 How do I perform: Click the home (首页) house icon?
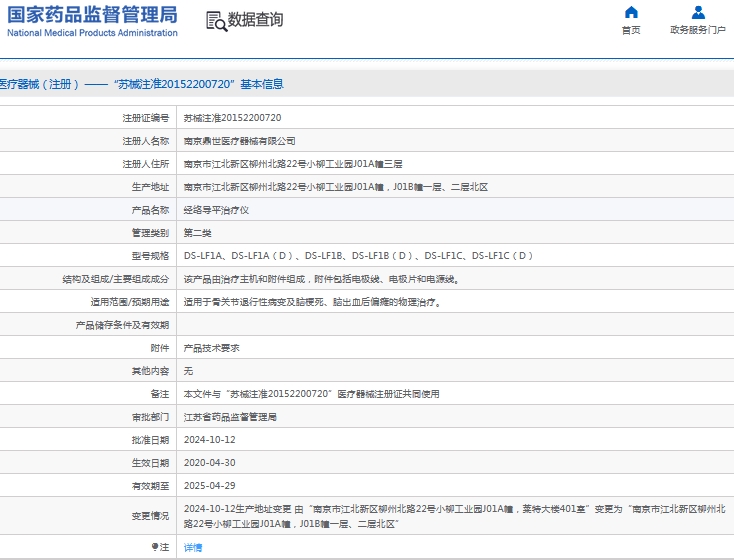(631, 12)
